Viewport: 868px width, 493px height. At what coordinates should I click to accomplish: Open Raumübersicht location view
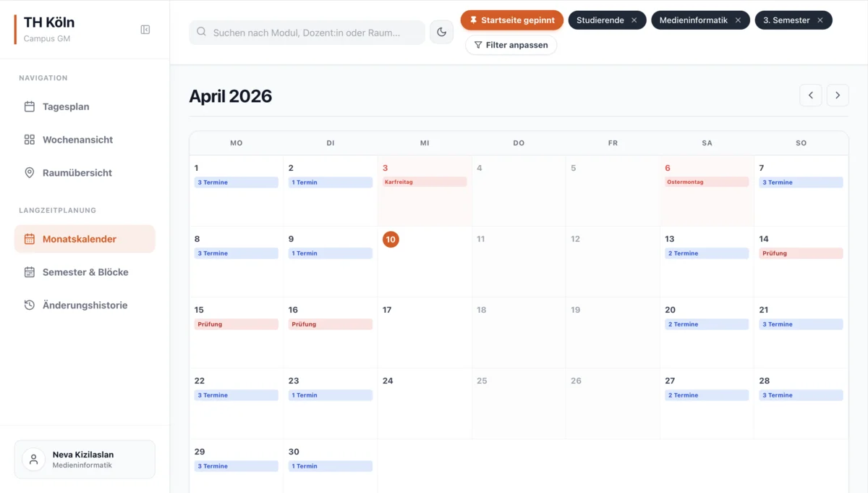pos(77,173)
